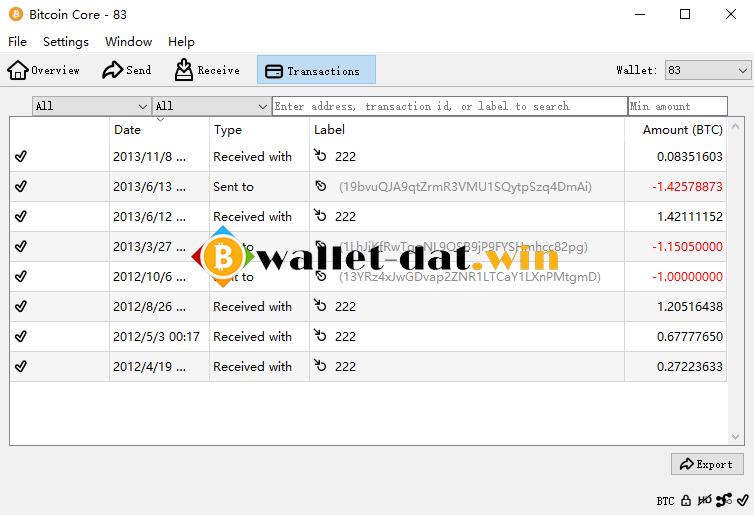754x515 pixels.
Task: Switch to the Send tab
Action: pos(126,70)
